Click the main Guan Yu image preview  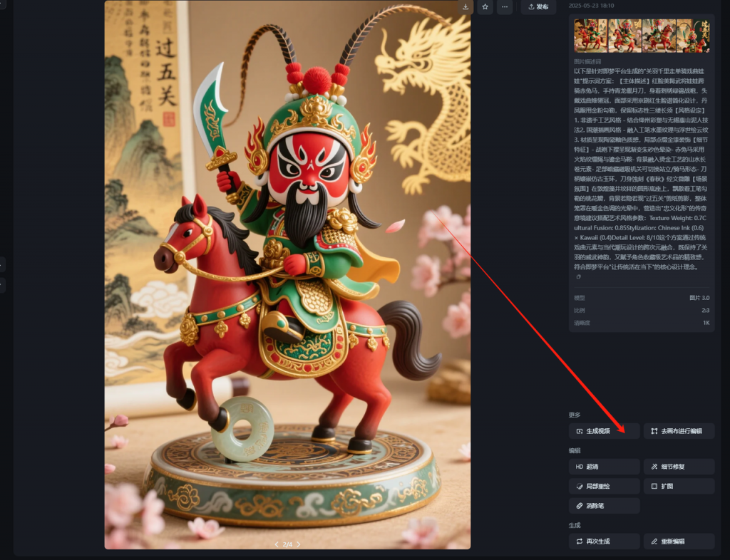click(287, 274)
